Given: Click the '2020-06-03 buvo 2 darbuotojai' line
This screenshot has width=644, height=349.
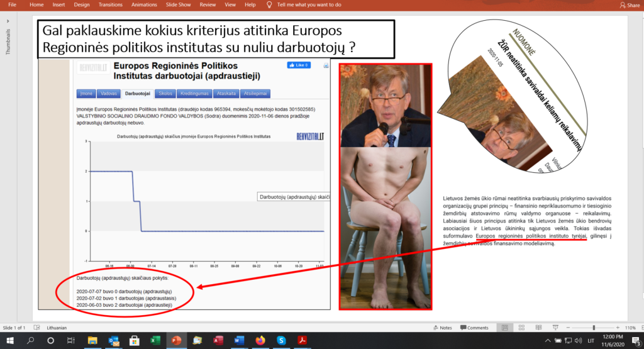Looking at the screenshot, I should 125,305.
